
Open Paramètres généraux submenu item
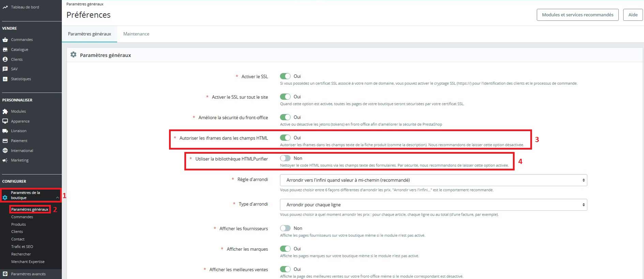click(30, 209)
